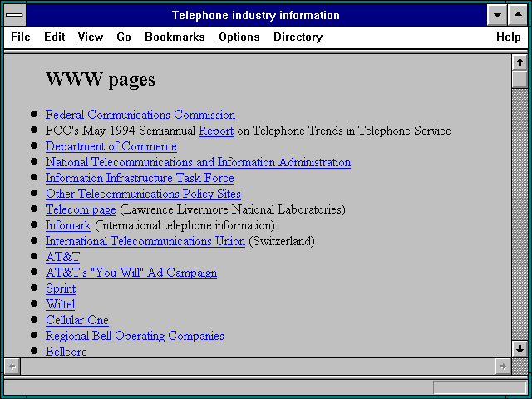Open the Bellcore link

pyautogui.click(x=66, y=352)
